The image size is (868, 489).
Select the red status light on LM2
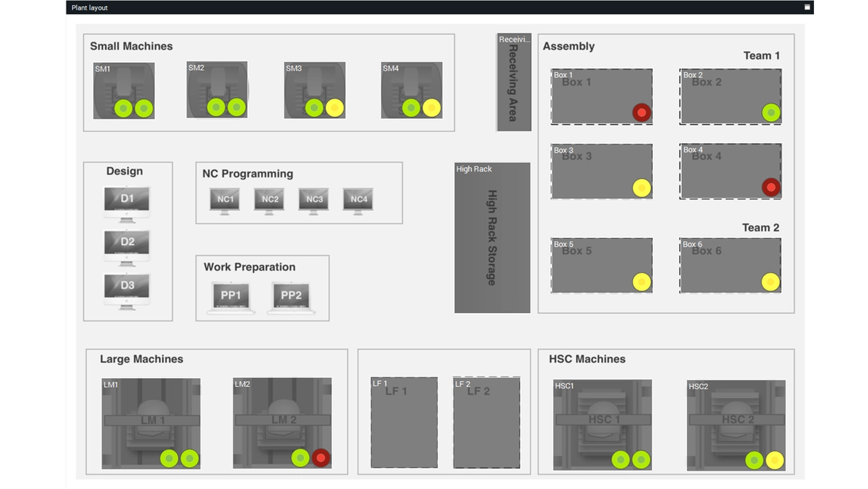(x=320, y=458)
